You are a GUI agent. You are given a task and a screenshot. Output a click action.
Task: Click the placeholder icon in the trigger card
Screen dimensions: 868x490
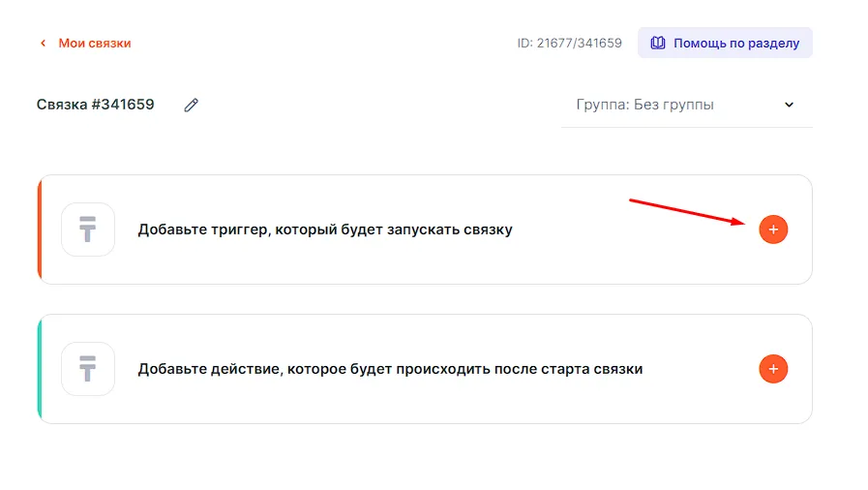point(88,230)
